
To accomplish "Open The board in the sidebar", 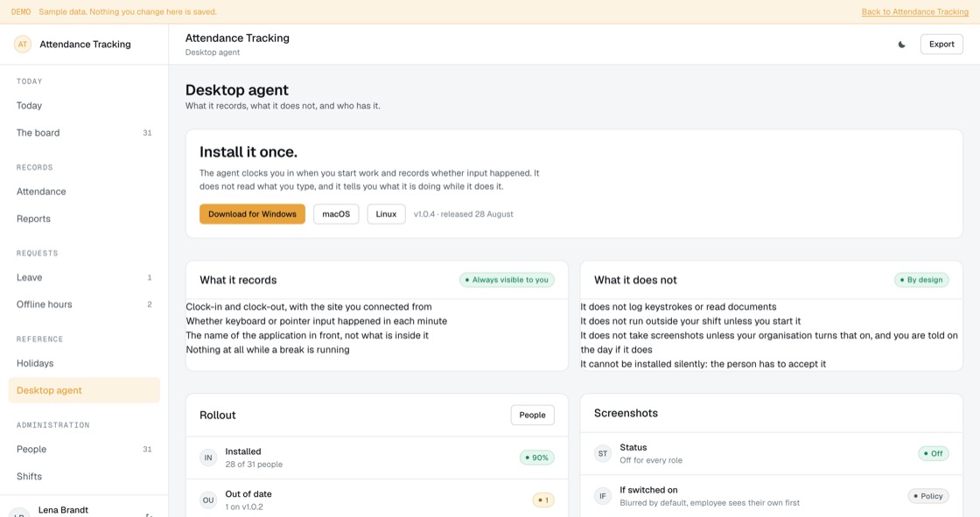I will (84, 133).
